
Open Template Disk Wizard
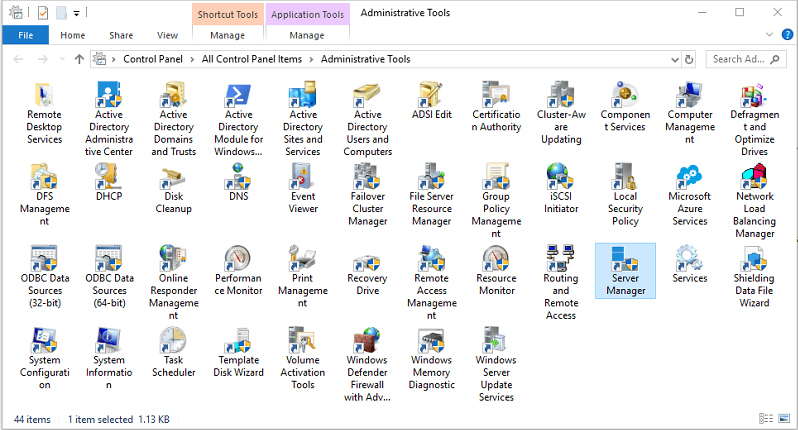(238, 353)
